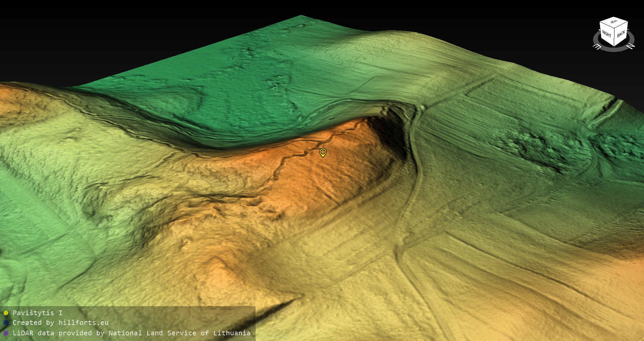Open the hillforts.eu credit link
This screenshot has width=644, height=341.
click(x=83, y=323)
